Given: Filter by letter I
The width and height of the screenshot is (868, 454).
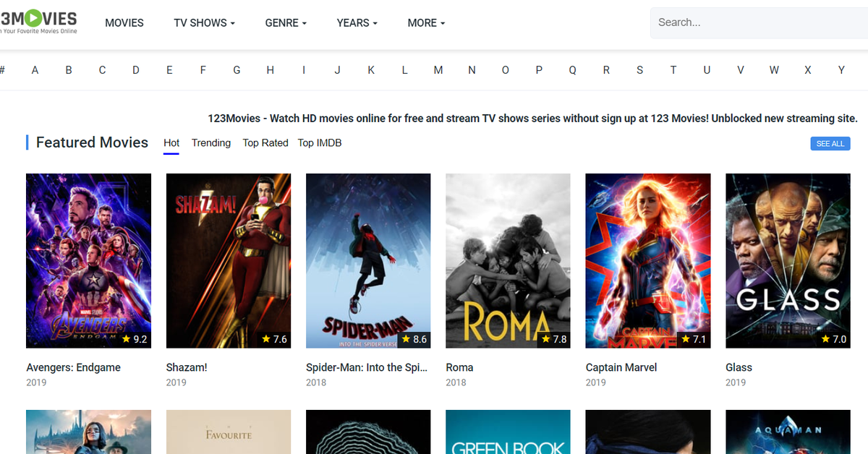Looking at the screenshot, I should 304,70.
